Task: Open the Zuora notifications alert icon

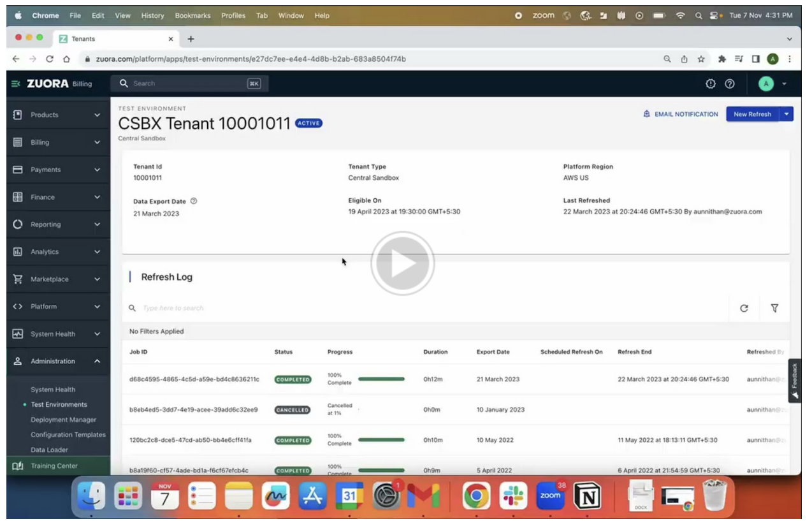Action: click(709, 84)
